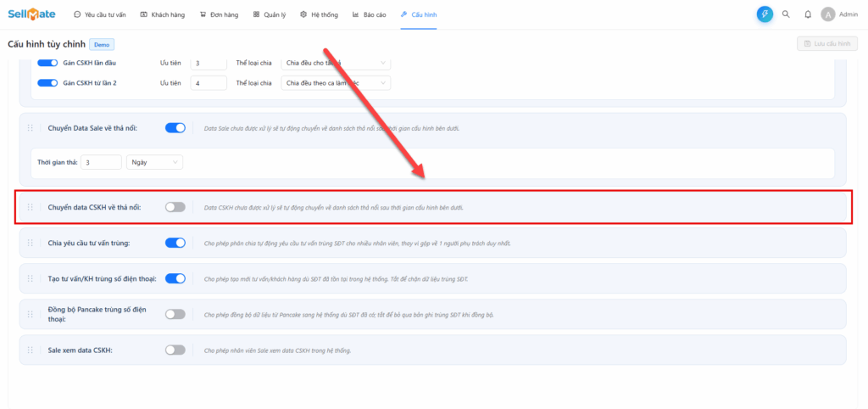Viewport: 868px width, 409px height.
Task: Enable Đồng bộ Pancake trùng số điện thoại switch
Action: 175,314
